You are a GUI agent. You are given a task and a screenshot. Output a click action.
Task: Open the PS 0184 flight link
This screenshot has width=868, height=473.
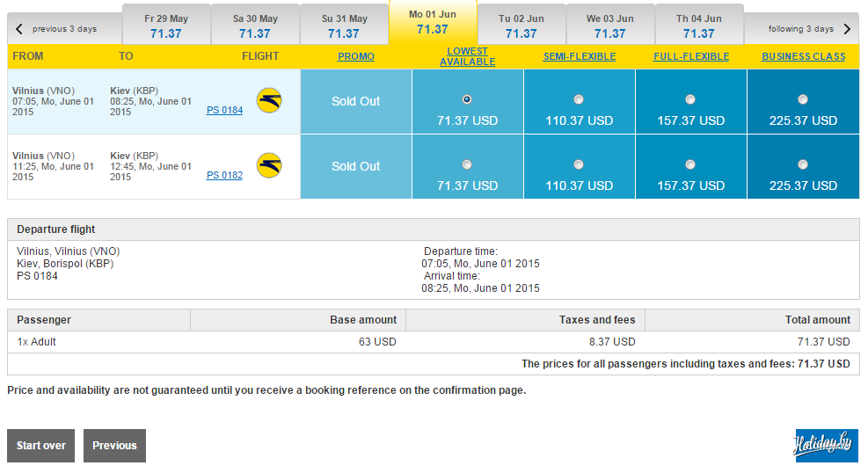[x=224, y=111]
